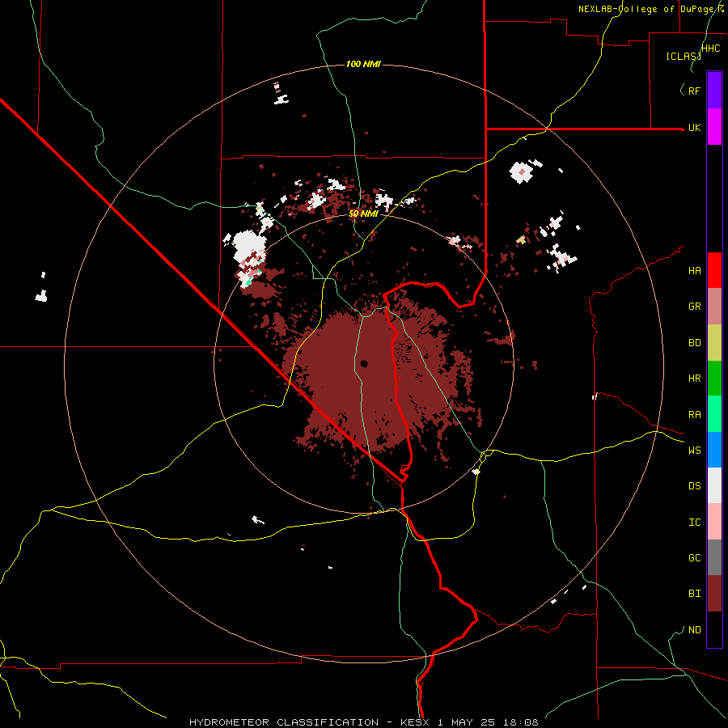
Task: Click the black radar site dot at center
Action: [x=364, y=363]
